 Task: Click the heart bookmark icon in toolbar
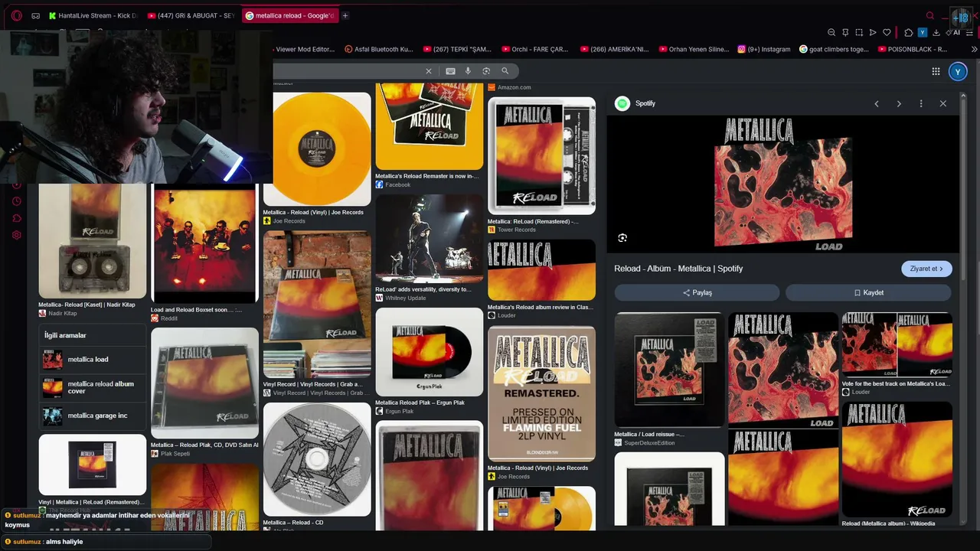click(887, 32)
